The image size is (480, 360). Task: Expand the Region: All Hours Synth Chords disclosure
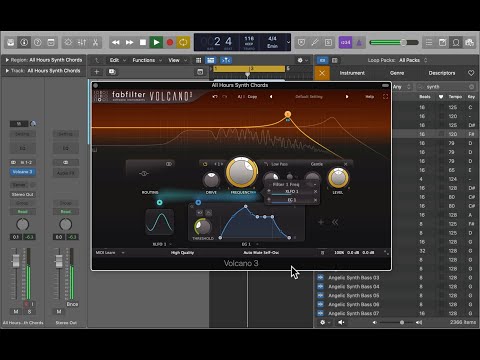click(7, 60)
